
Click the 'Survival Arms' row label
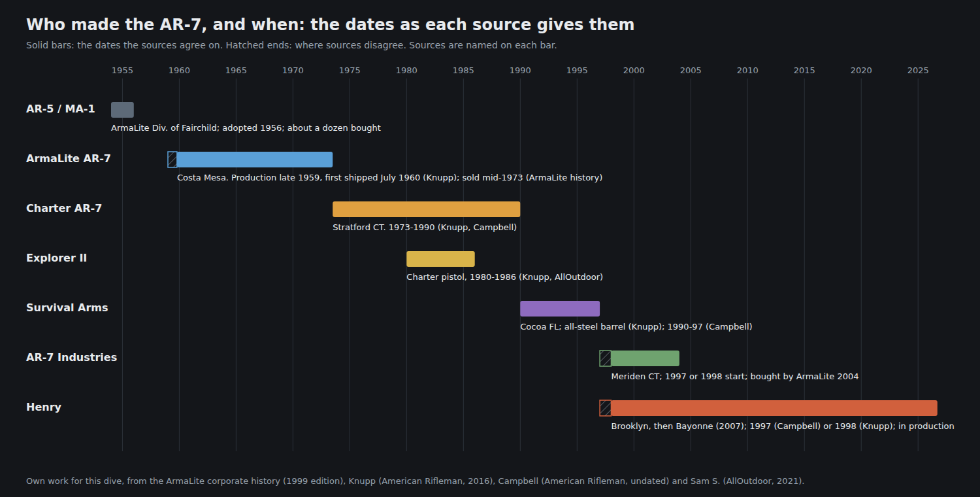(67, 308)
